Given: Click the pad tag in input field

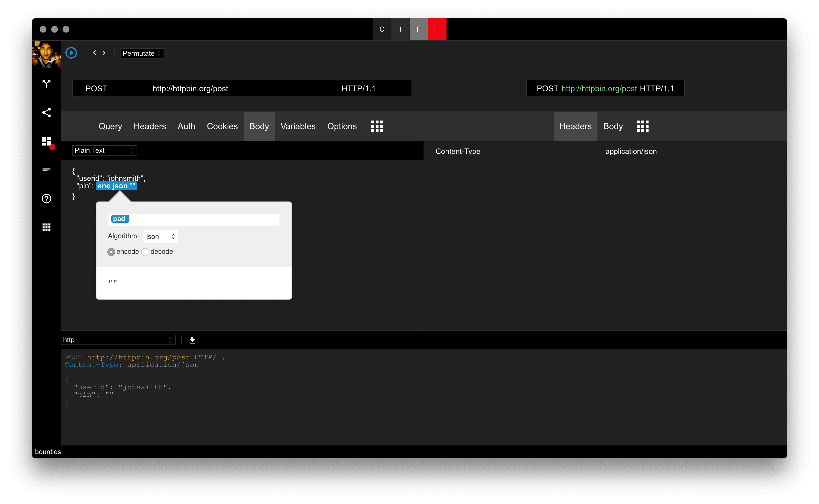Looking at the screenshot, I should [120, 219].
